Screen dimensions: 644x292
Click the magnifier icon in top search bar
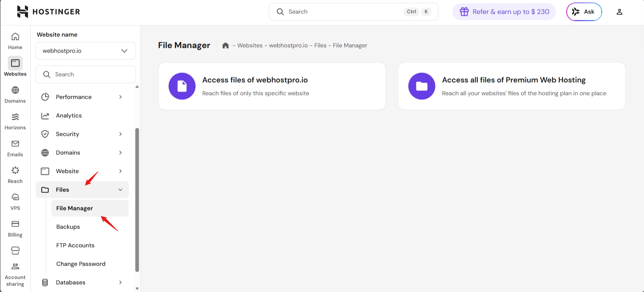tap(280, 12)
